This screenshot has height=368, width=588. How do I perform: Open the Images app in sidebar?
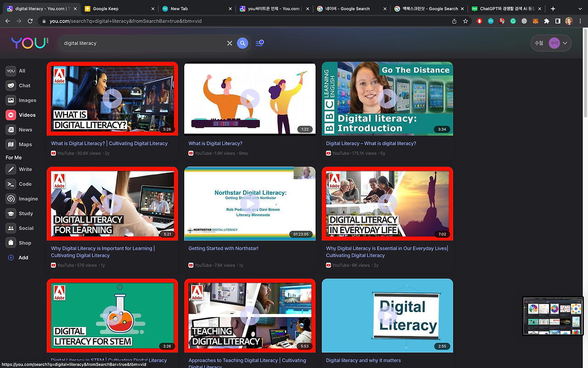(21, 100)
